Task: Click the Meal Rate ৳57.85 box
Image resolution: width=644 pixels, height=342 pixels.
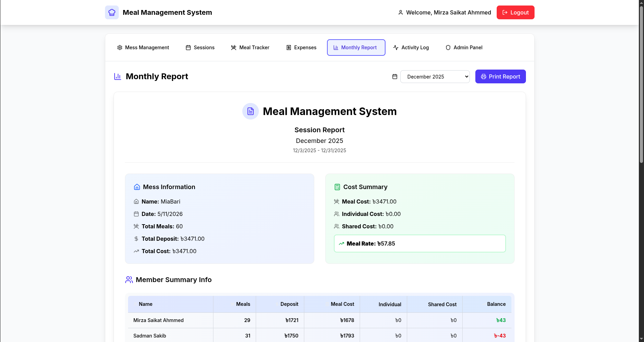Action: (x=420, y=243)
